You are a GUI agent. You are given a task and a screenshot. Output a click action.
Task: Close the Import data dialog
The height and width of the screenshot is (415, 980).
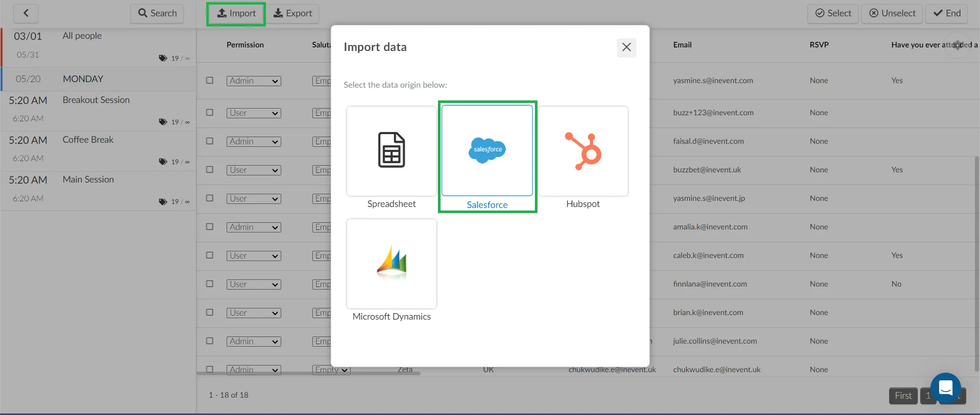pos(626,47)
